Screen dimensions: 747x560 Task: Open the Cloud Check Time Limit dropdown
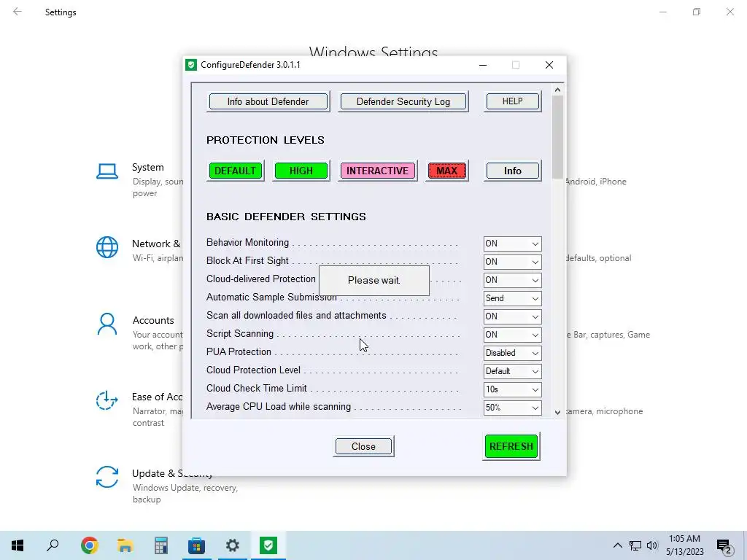[513, 389]
